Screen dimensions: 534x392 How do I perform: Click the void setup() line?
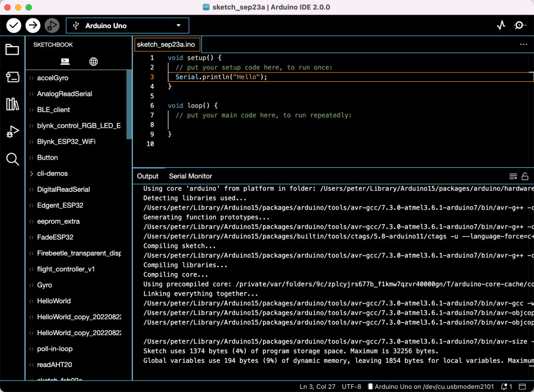coord(195,58)
